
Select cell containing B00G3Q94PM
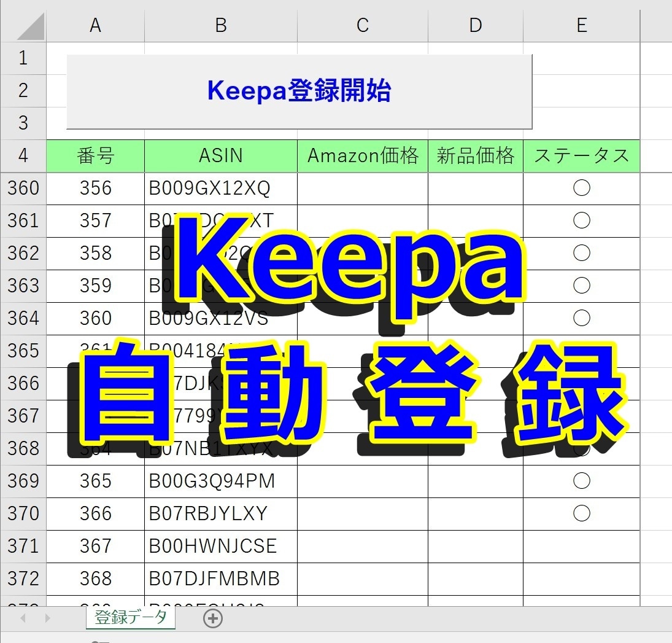tap(221, 481)
